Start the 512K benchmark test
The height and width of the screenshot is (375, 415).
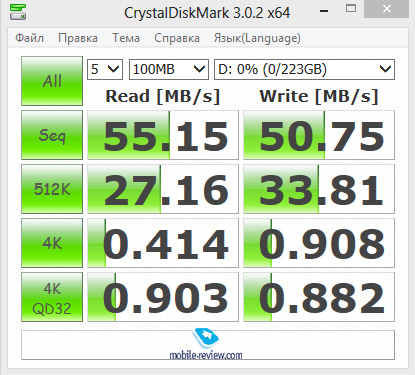click(52, 189)
